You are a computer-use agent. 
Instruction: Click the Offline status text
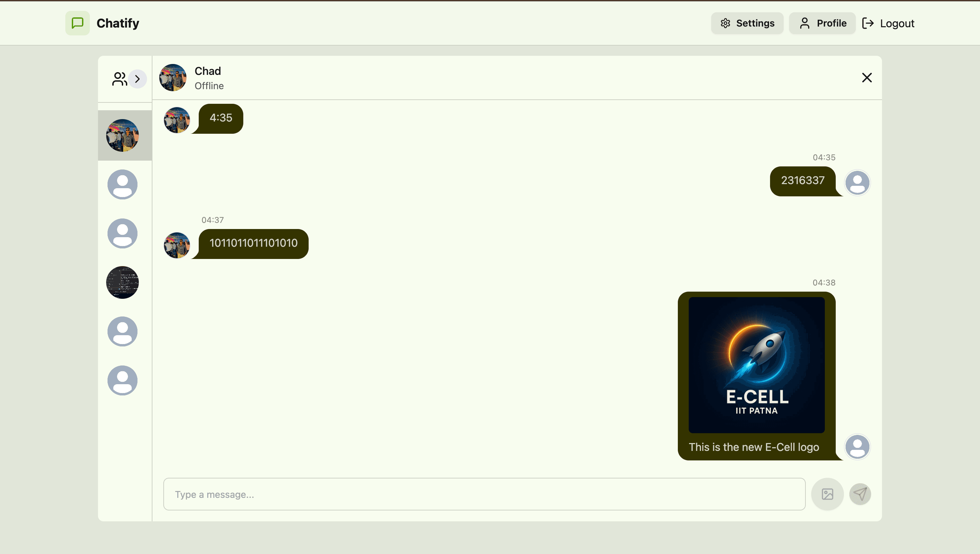click(209, 86)
